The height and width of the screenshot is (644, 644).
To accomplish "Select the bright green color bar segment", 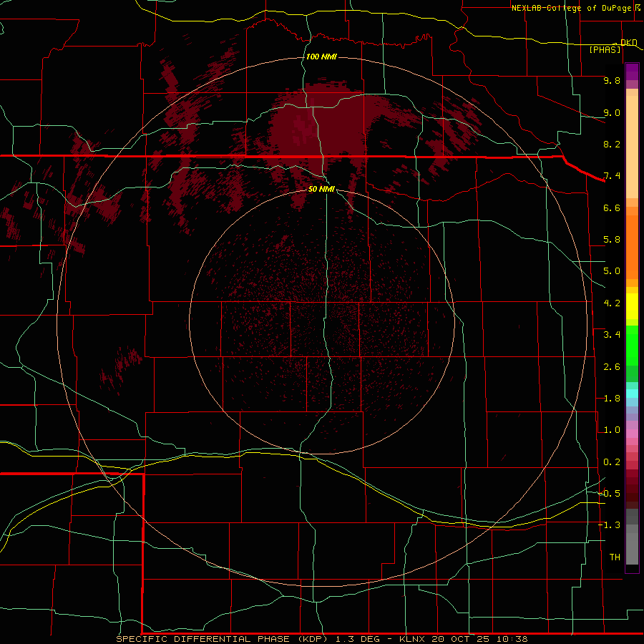I will tap(632, 346).
